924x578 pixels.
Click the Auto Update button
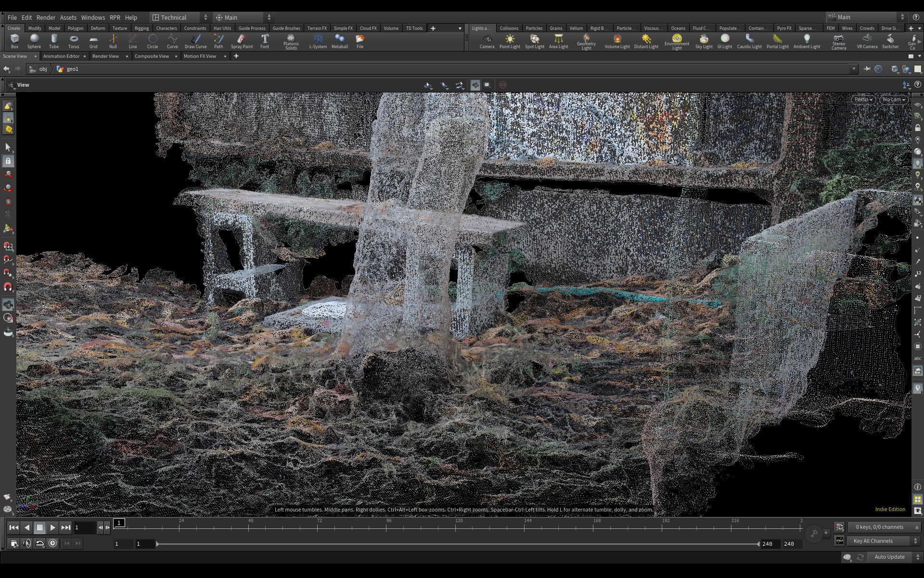point(889,557)
